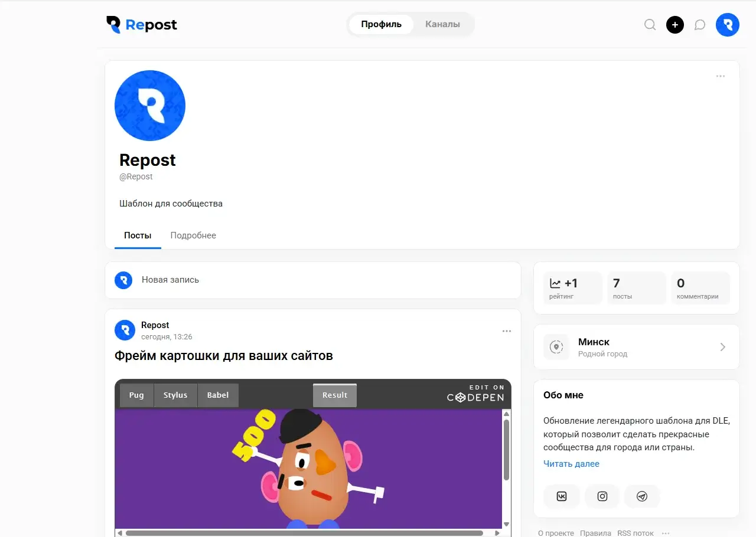
Task: Click the rating chart icon
Action: coord(555,283)
